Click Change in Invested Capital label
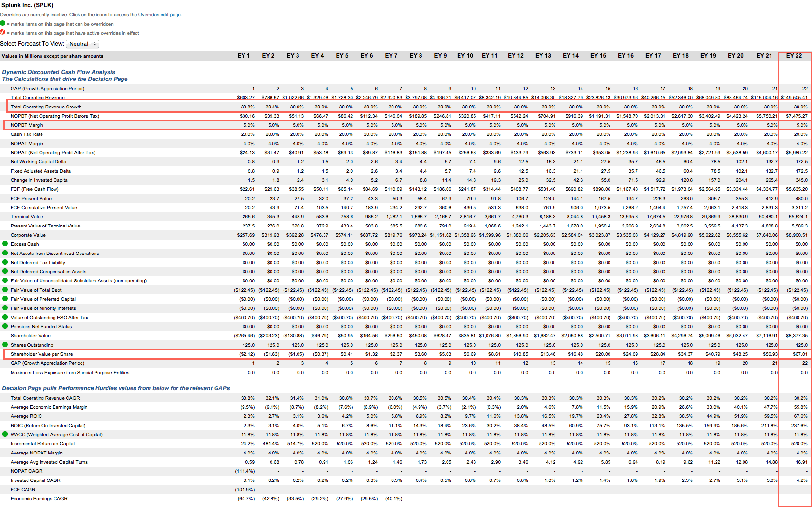The width and height of the screenshot is (812, 507). (40, 180)
